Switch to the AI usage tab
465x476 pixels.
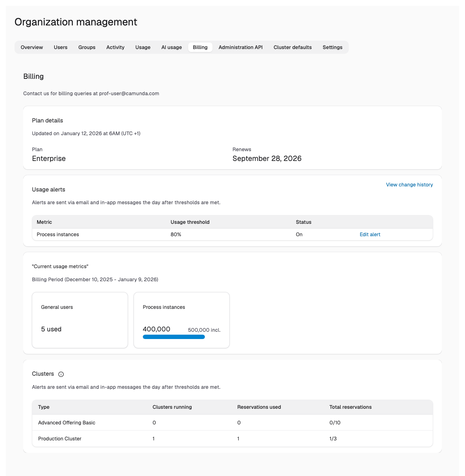coord(171,47)
